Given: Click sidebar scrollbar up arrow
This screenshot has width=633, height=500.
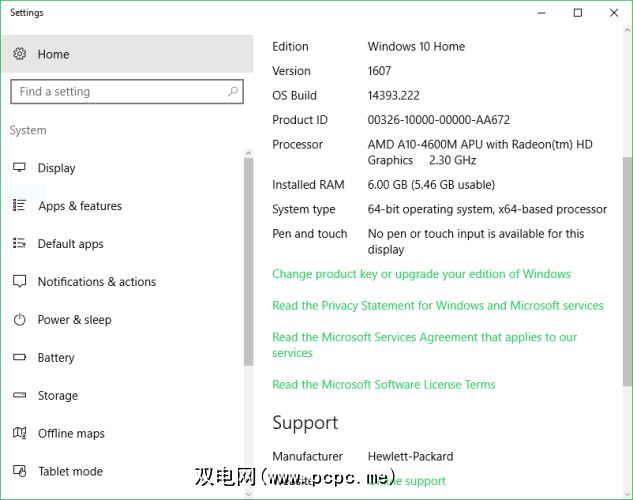Looking at the screenshot, I should 248,153.
